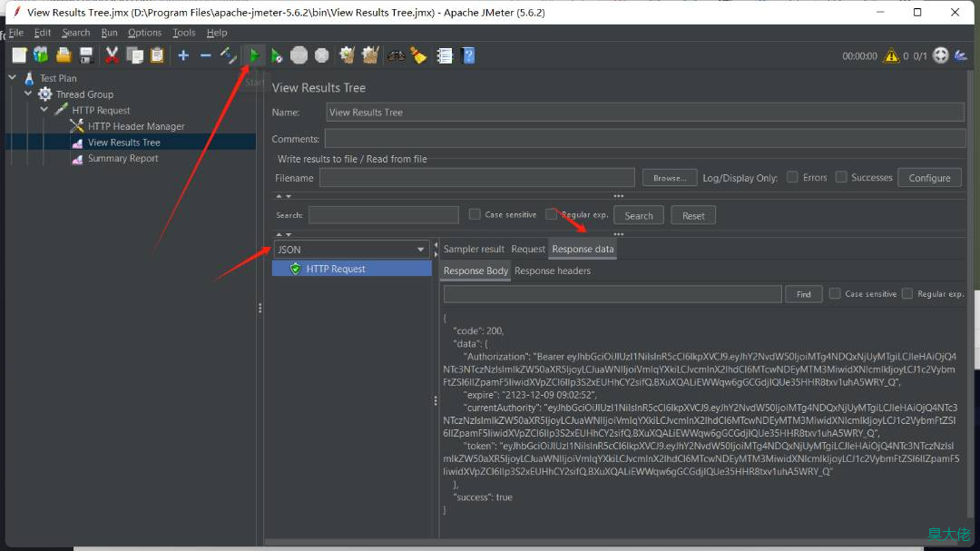Open the Function Helper list icon
The width and height of the screenshot is (980, 551).
pos(445,55)
